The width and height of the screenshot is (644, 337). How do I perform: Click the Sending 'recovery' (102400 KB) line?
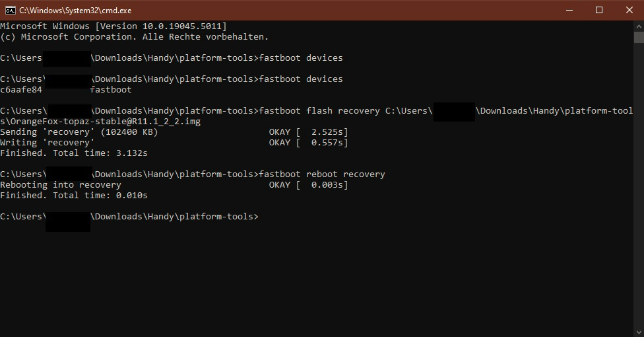[x=79, y=132]
